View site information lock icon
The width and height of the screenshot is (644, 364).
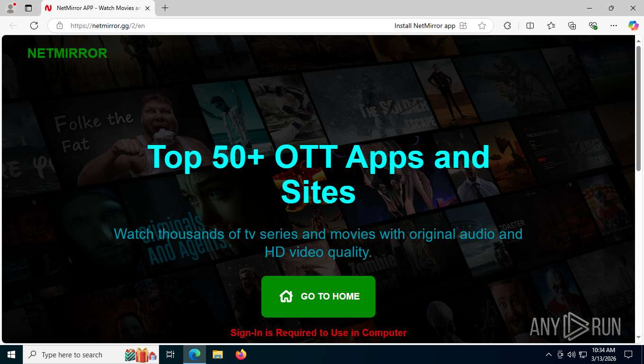(x=60, y=26)
